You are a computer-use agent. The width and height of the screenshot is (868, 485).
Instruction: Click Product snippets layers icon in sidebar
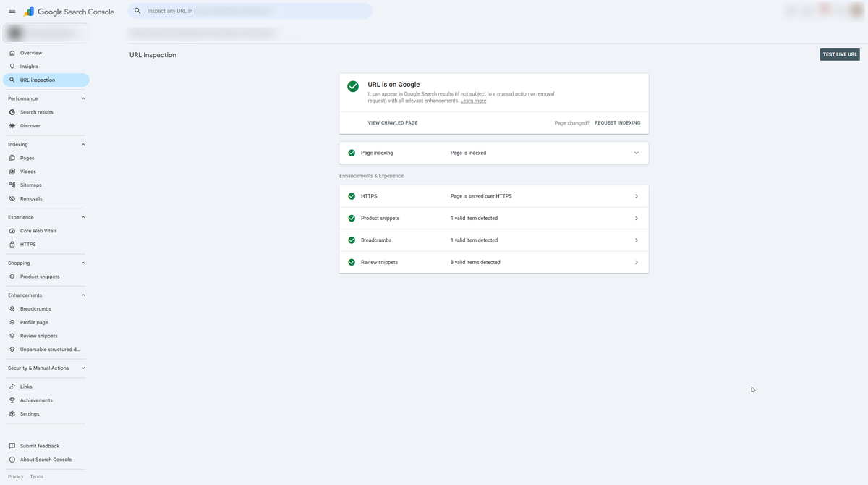[x=12, y=277]
